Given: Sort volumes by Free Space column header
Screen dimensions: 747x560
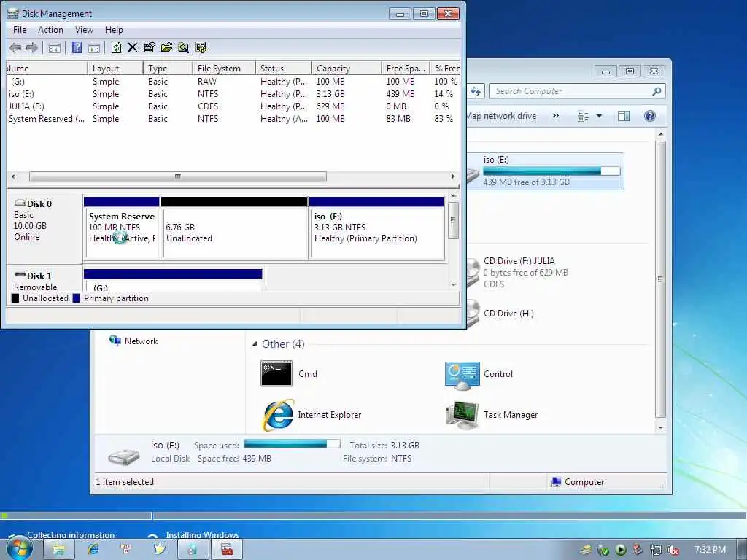Looking at the screenshot, I should click(406, 69).
